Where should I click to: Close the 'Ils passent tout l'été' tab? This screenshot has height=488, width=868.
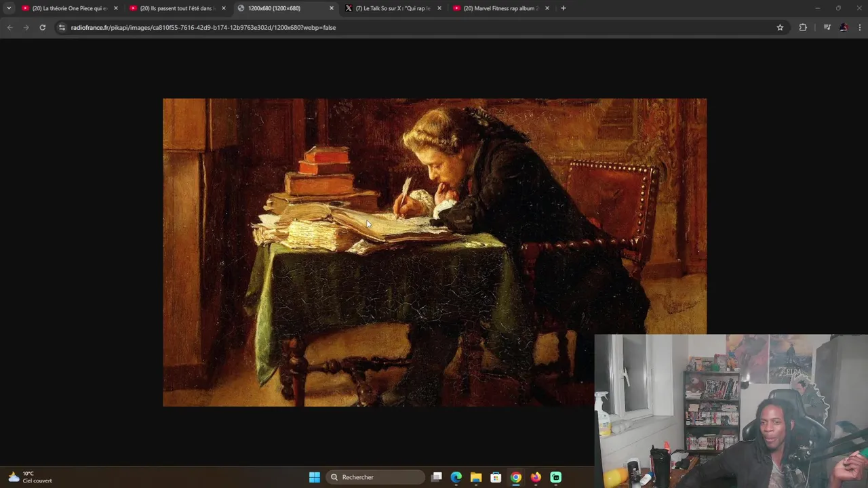(224, 8)
